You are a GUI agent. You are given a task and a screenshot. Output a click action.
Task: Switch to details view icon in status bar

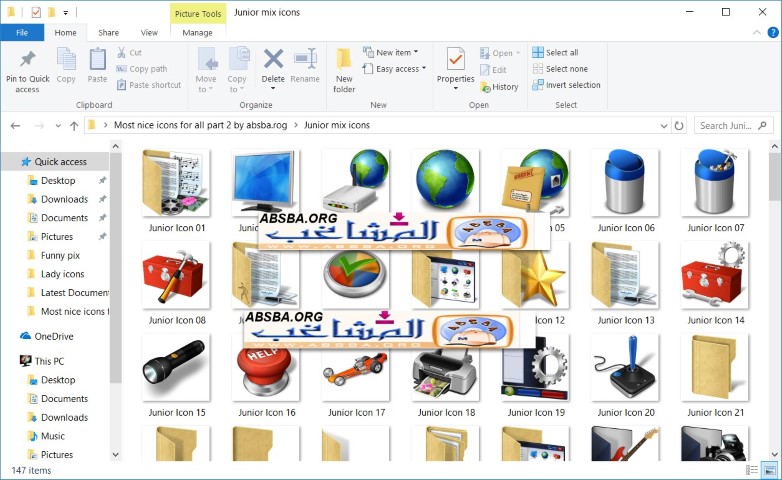752,470
